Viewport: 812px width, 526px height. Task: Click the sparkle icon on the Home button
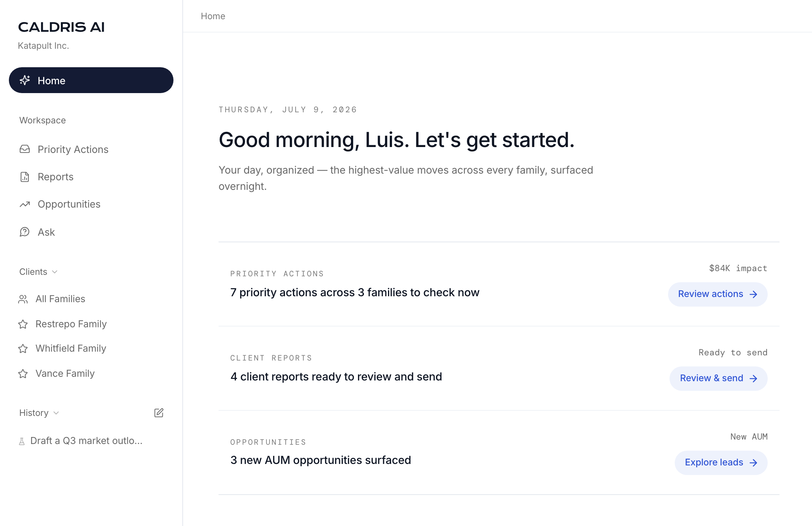tap(25, 80)
